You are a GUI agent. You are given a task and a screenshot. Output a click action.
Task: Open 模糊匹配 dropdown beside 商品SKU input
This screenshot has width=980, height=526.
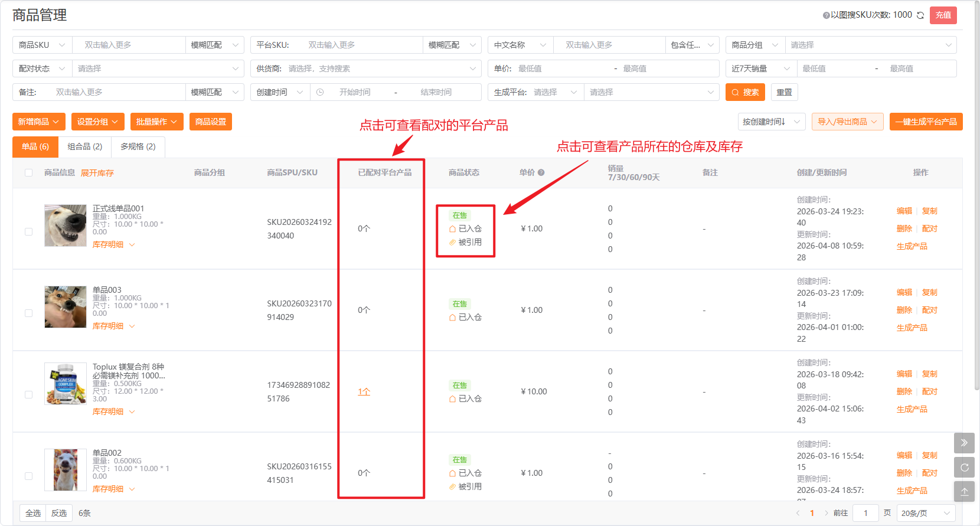[x=214, y=45]
